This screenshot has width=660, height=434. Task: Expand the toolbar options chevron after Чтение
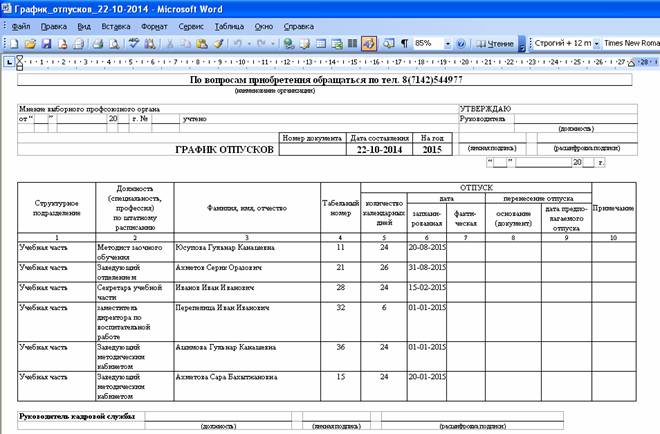pos(522,44)
